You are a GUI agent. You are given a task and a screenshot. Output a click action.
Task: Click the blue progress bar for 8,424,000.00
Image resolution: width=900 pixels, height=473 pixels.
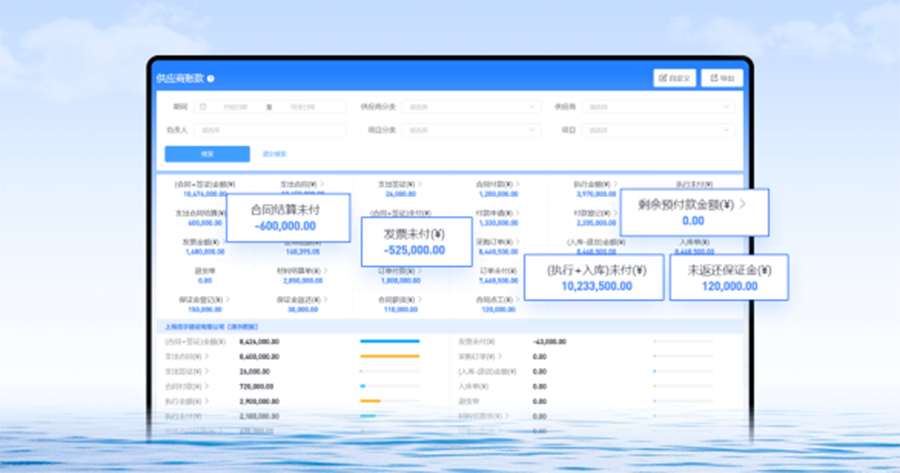tap(389, 341)
